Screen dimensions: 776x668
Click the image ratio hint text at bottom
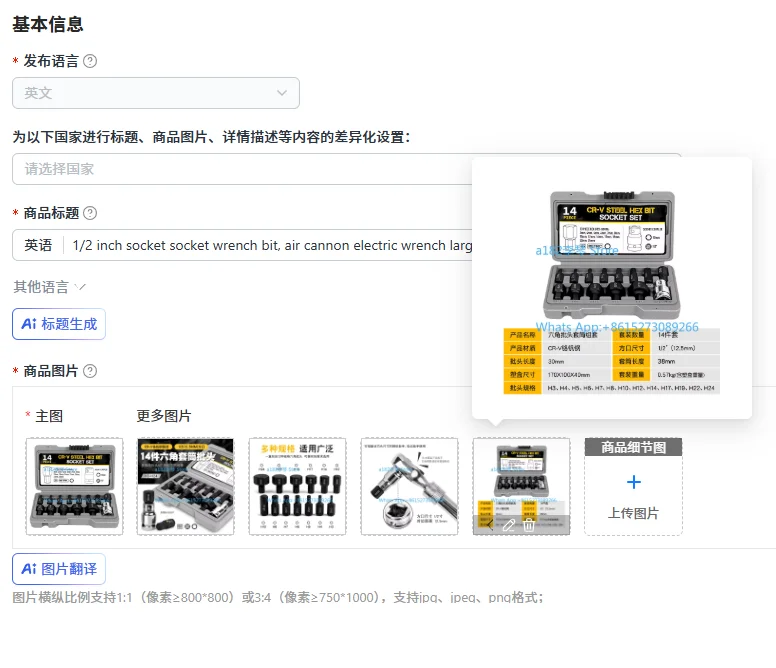point(278,598)
